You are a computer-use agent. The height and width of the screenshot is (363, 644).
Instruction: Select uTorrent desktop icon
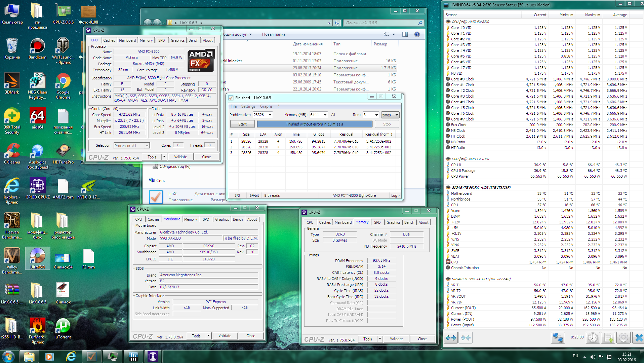click(x=63, y=328)
